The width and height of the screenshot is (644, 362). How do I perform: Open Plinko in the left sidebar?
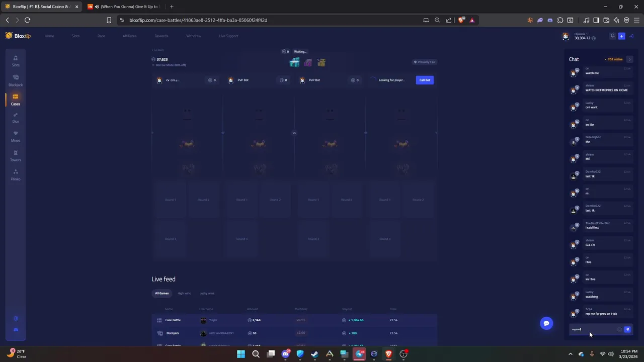pyautogui.click(x=16, y=175)
